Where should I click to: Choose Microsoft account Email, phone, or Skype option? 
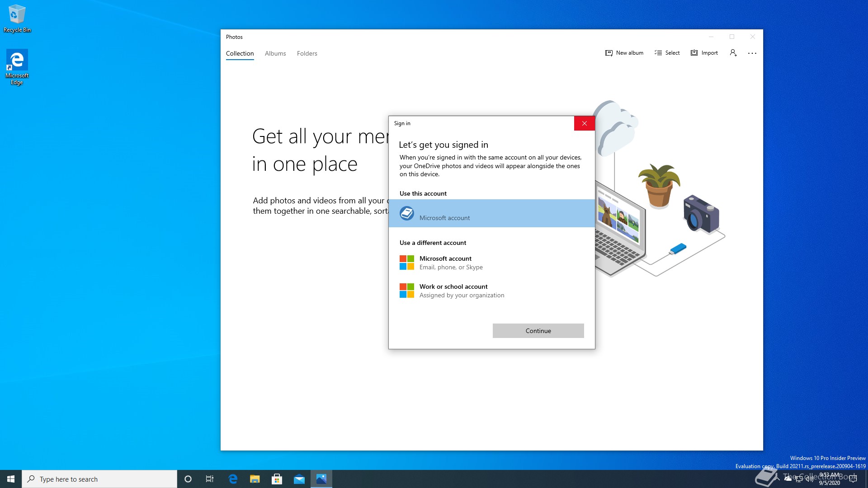492,263
